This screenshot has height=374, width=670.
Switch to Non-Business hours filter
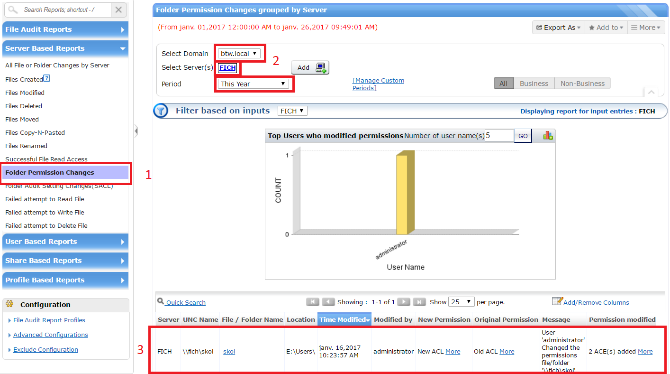click(x=582, y=83)
